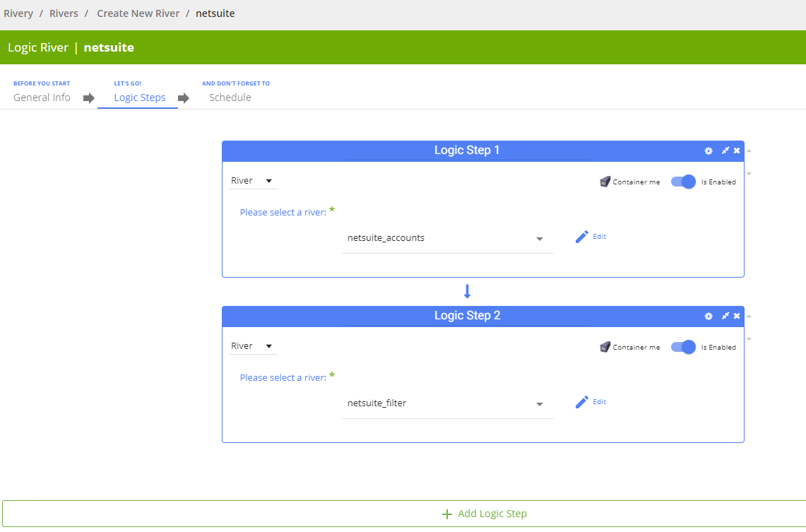The image size is (806, 532).
Task: Open settings gear in Logic Step 1
Action: click(709, 150)
